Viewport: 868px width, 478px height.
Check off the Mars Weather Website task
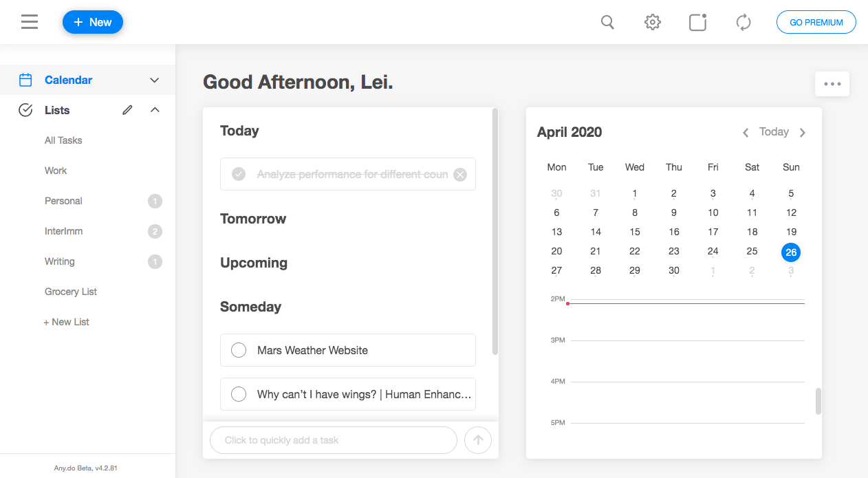239,350
